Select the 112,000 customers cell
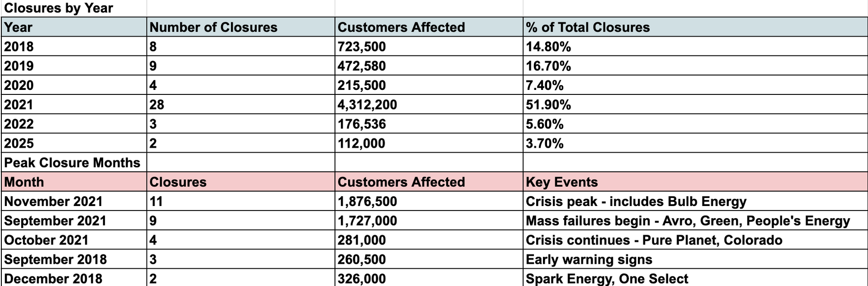 pyautogui.click(x=362, y=144)
